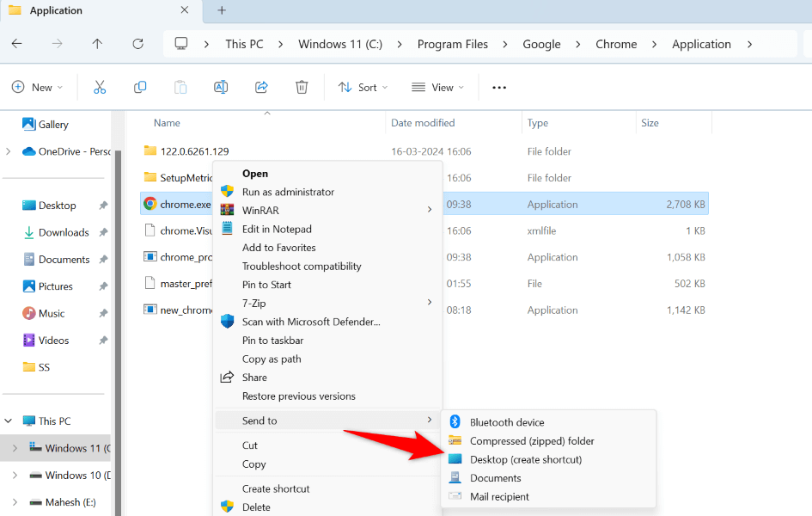Click the Delete icon in the toolbar
The height and width of the screenshot is (516, 812).
(301, 87)
